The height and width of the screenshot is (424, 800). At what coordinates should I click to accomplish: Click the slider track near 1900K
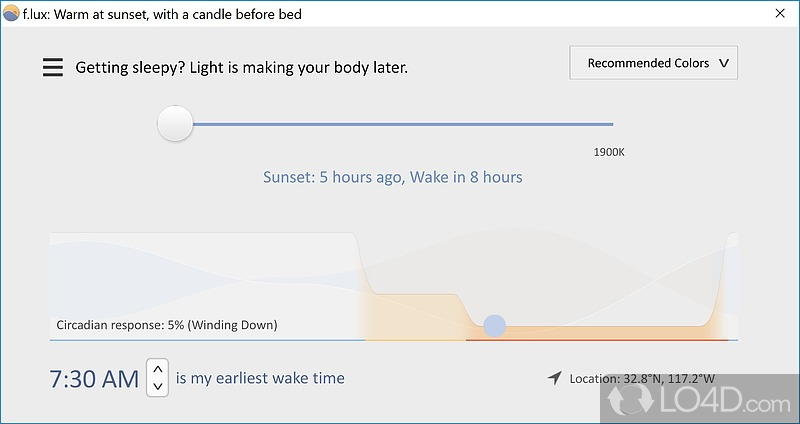[x=590, y=124]
